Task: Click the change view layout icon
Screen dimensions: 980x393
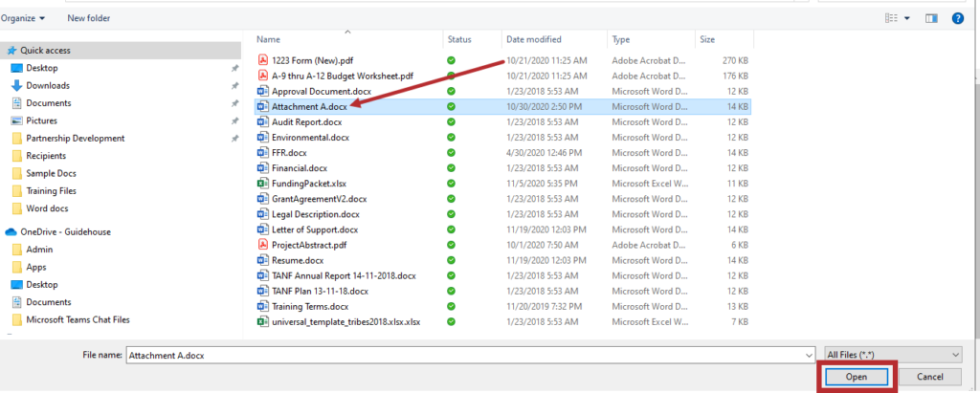Action: coord(892,17)
